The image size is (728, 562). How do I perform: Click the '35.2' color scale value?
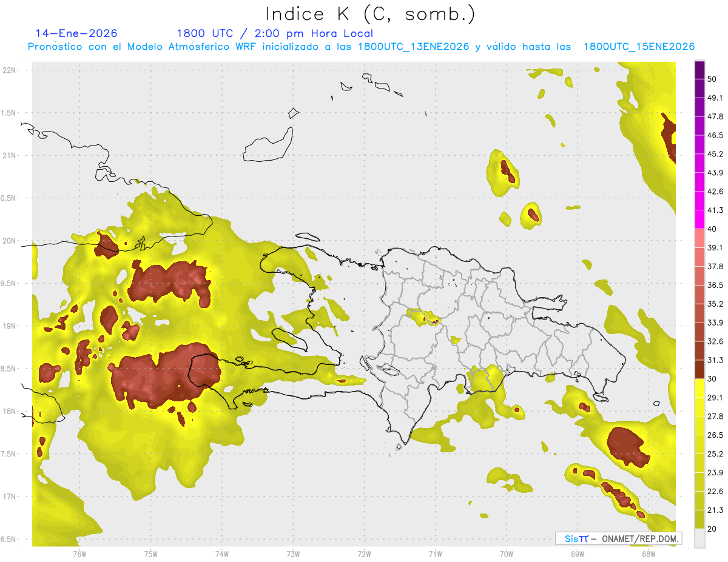(715, 304)
